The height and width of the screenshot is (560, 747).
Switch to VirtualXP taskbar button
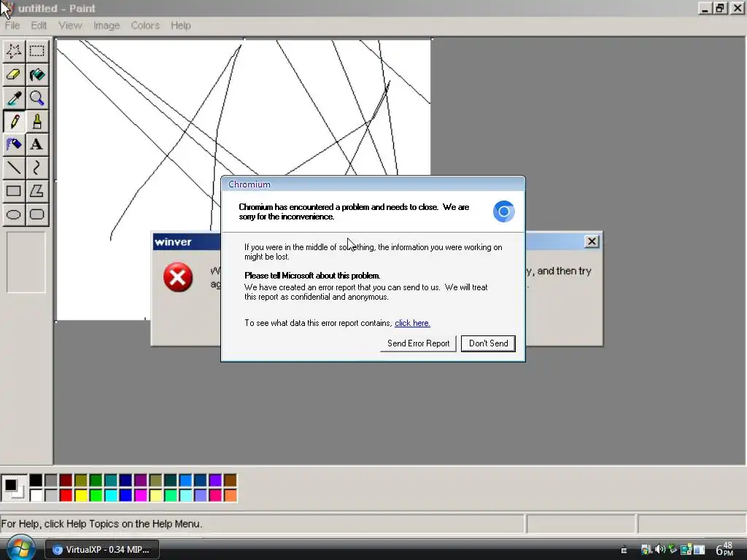102,550
